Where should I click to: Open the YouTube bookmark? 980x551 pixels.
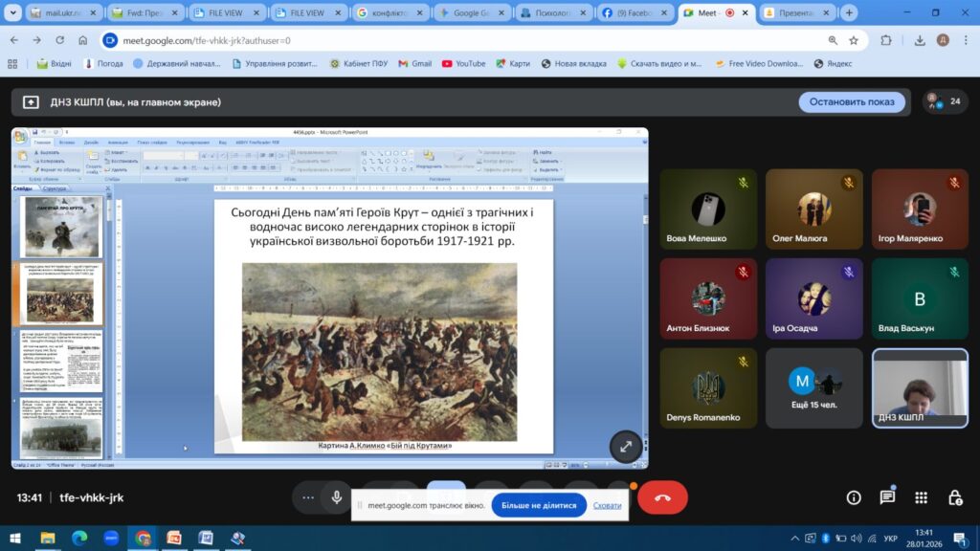[463, 64]
